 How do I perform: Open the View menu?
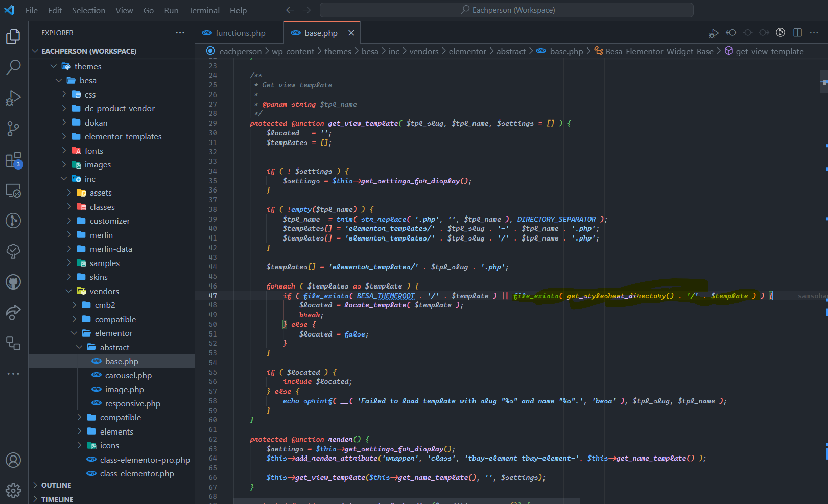tap(124, 10)
